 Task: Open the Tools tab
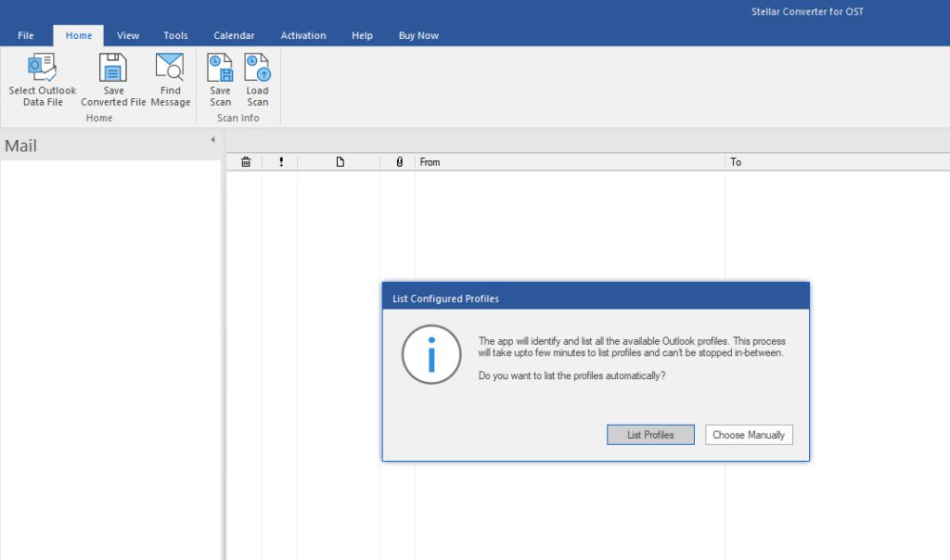(x=175, y=35)
